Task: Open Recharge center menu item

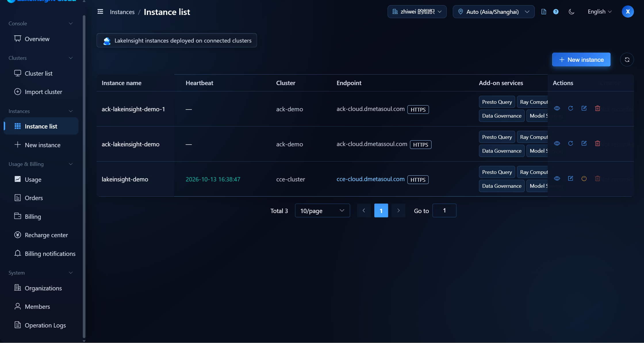Action: pos(41,235)
